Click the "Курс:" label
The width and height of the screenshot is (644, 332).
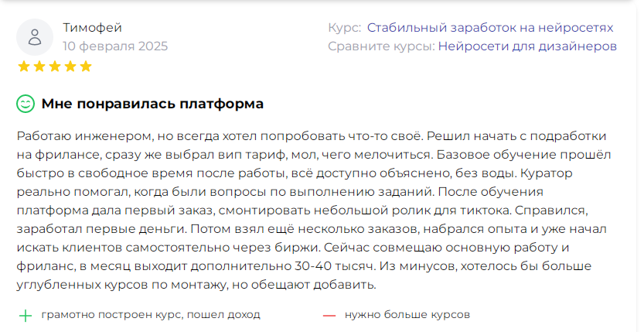click(344, 28)
